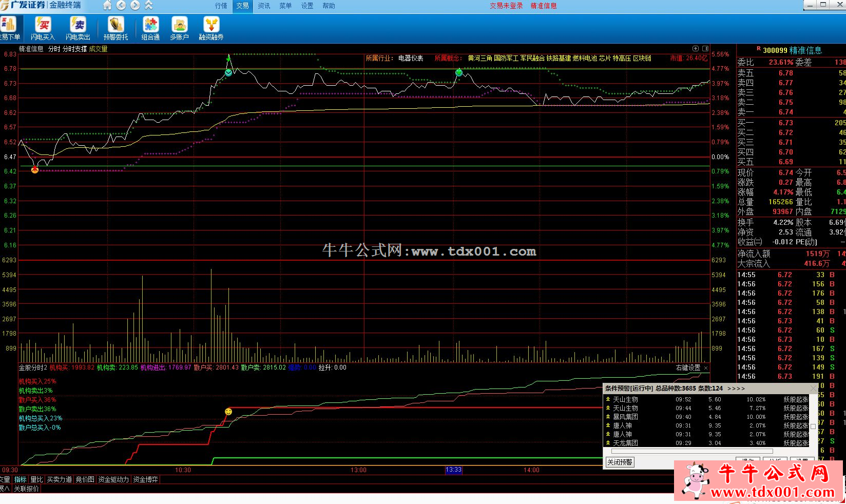Switch to the 资金博弈 tab
Screen dimensions: 846x504
click(x=146, y=479)
